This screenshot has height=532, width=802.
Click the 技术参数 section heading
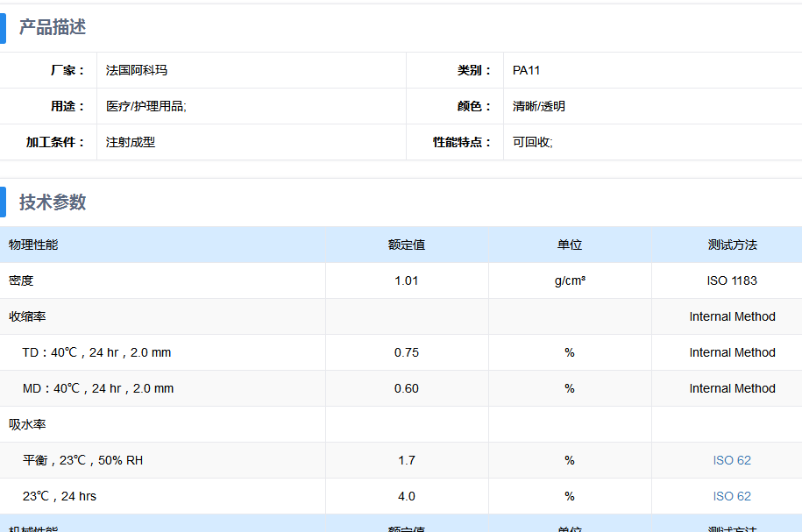53,202
